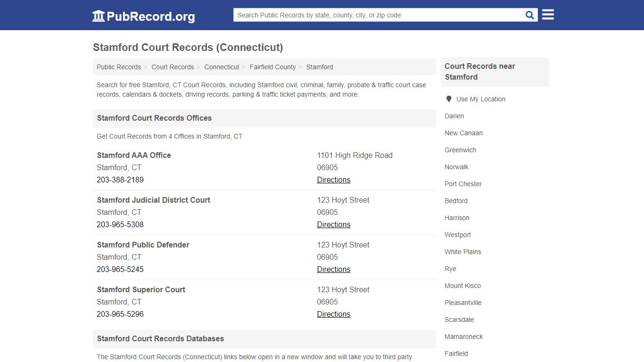Select Scarsdale in nearby list
644x362 pixels.
[459, 320]
